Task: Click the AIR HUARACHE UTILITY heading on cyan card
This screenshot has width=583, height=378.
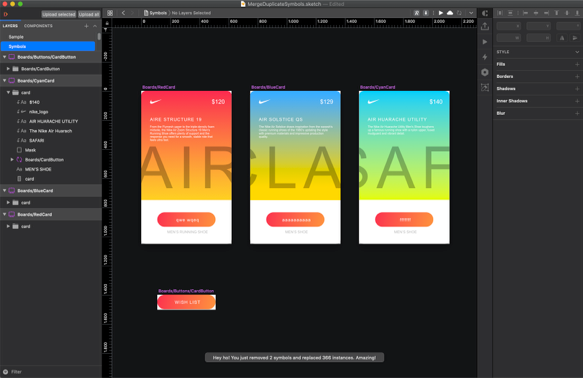Action: pyautogui.click(x=397, y=120)
